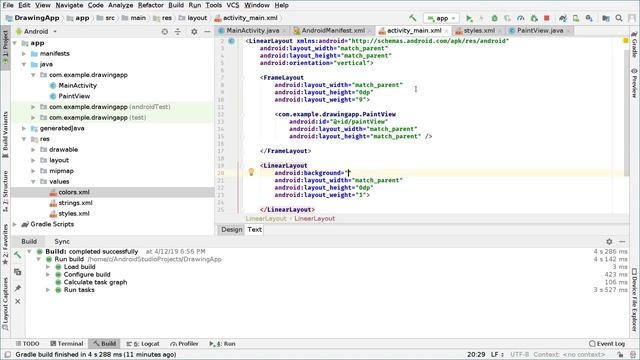Viewport: 640px width, 360px height.
Task: Start debugging with the green bug icon
Action: (x=494, y=18)
